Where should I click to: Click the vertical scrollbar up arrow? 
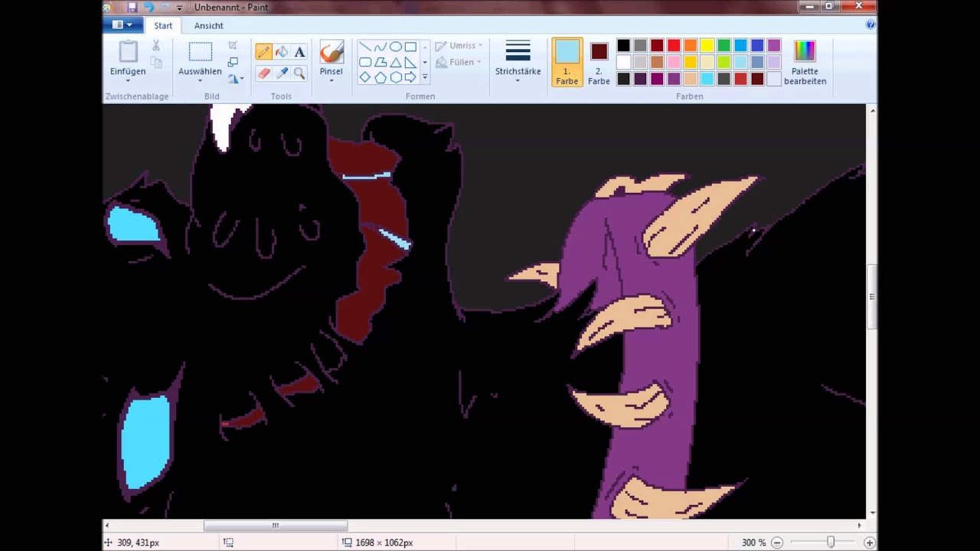pos(872,111)
